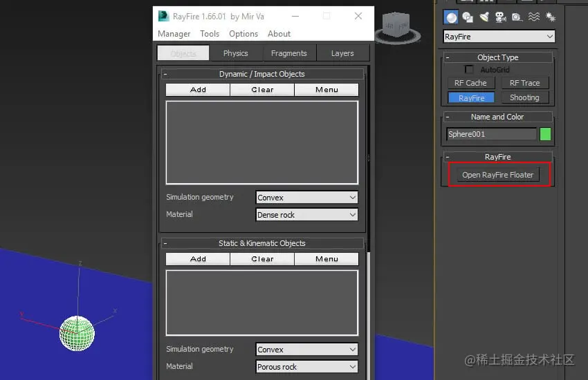Open the Tools menu
Screen dimensions: 588x380
[210, 34]
